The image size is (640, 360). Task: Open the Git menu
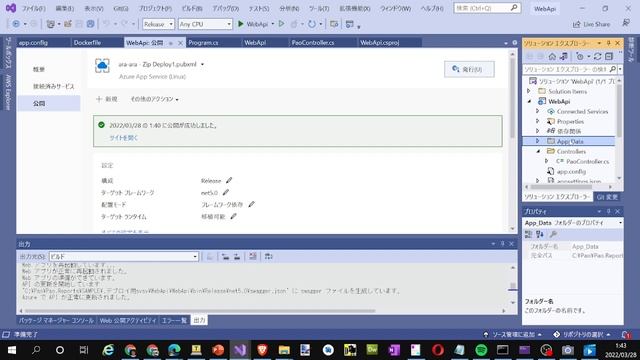click(x=121, y=8)
